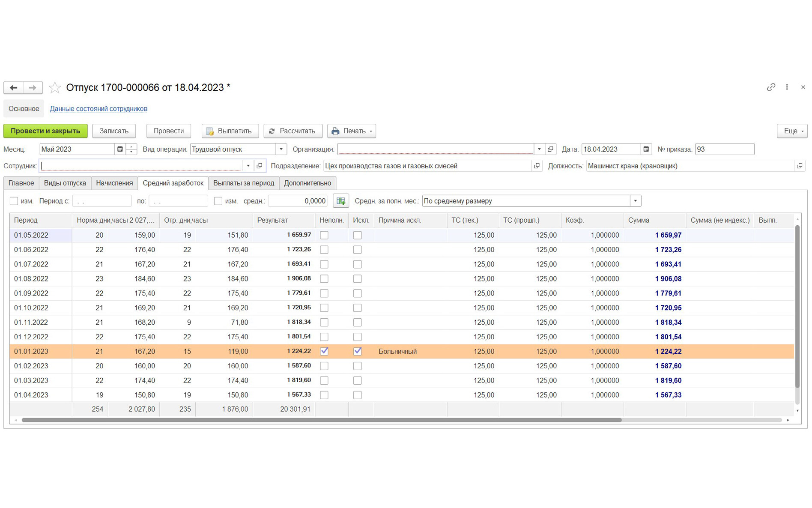Add document to favorites with star
Image resolution: width=812 pixels, height=508 pixels.
[55, 87]
